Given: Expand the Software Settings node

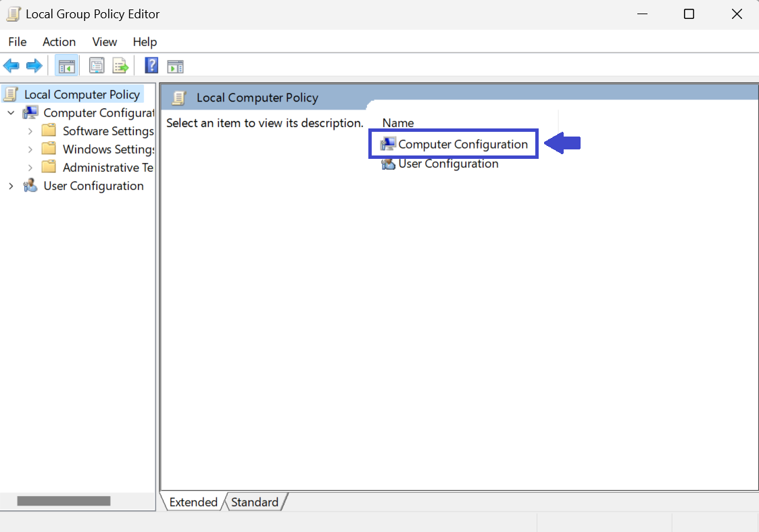Looking at the screenshot, I should 30,131.
